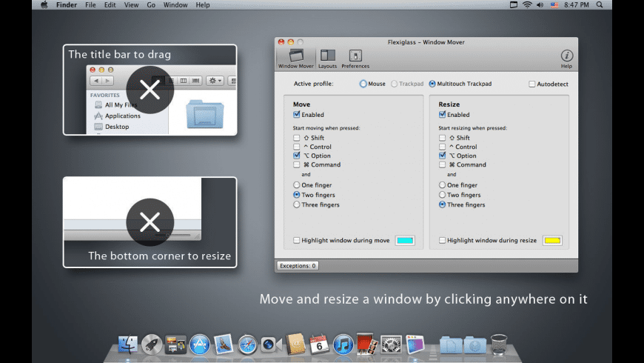Select the Mouse active profile

363,84
